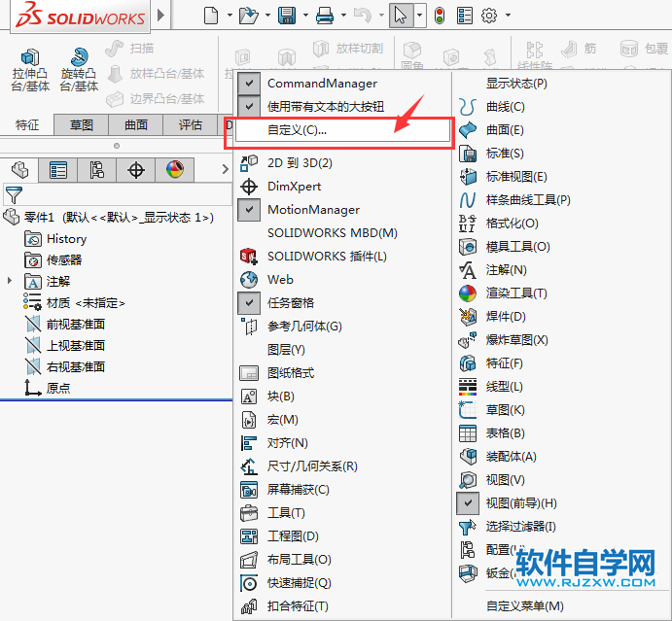This screenshot has height=621, width=672.
Task: Select 材质 <未指定> material item
Action: (74, 303)
